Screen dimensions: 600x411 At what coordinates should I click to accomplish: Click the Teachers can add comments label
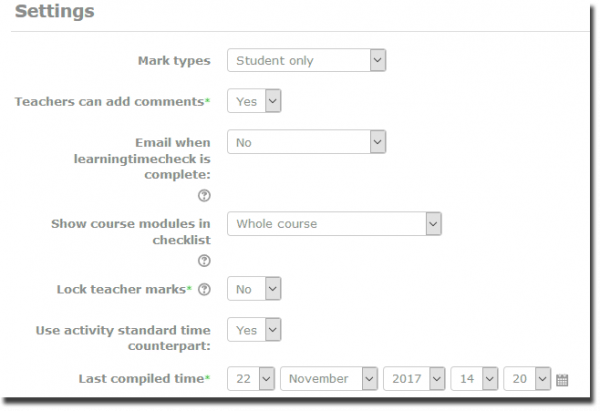[112, 102]
